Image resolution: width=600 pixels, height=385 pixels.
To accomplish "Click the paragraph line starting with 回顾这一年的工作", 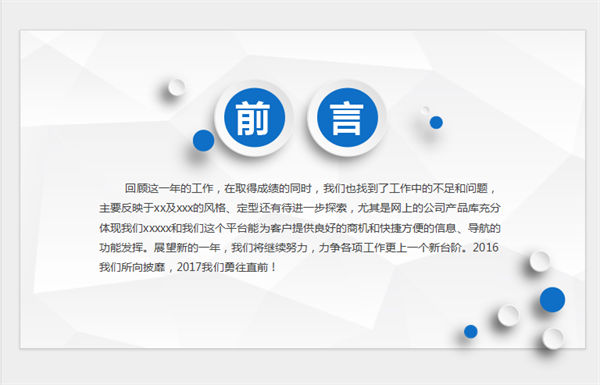I will [310, 188].
